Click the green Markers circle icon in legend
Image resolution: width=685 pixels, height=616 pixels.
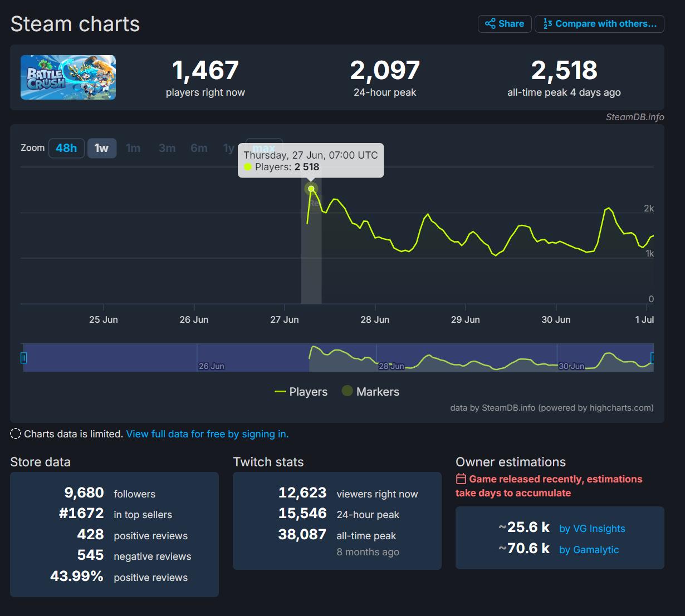(348, 391)
